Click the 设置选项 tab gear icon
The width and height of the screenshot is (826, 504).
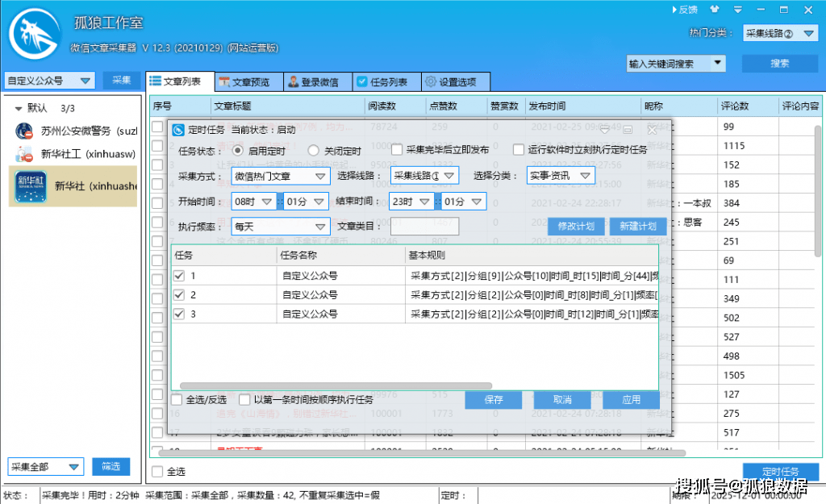[x=431, y=81]
